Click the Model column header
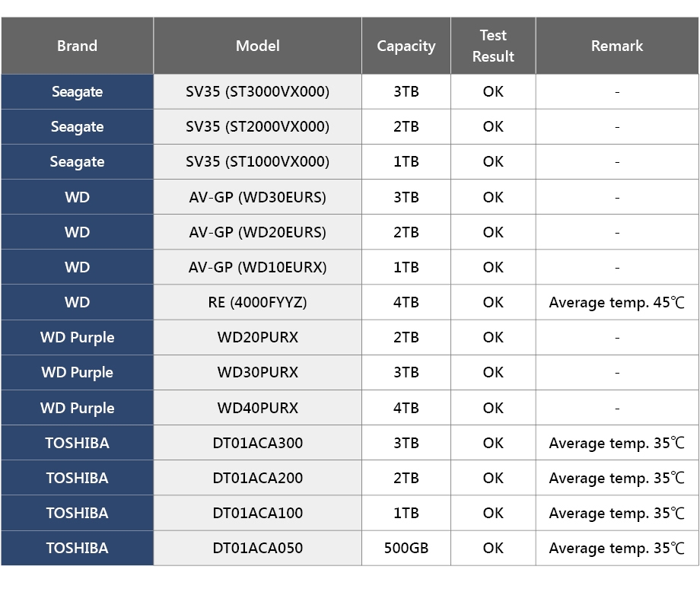 pyautogui.click(x=257, y=46)
